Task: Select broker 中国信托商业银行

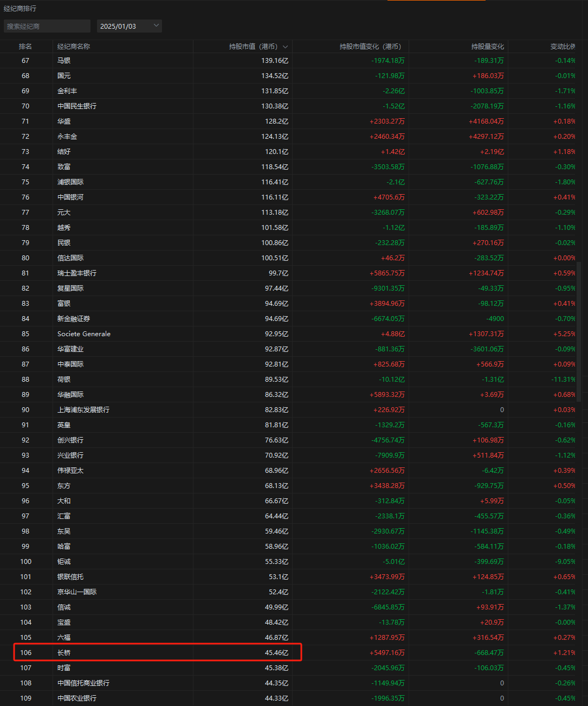Action: point(83,683)
